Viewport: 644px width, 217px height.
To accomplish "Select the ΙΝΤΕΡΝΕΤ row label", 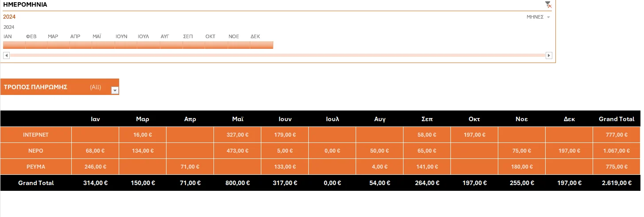I will (x=36, y=135).
